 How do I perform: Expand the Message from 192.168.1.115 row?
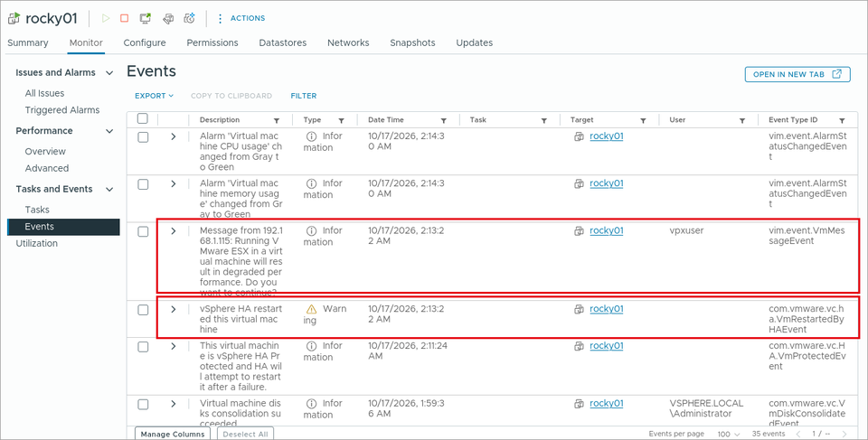pos(174,230)
